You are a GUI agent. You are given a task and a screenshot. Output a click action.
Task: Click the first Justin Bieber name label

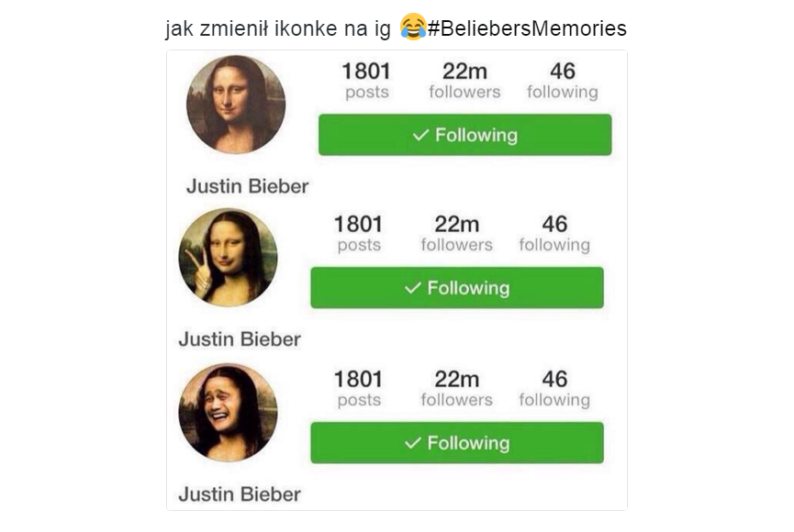pyautogui.click(x=247, y=186)
